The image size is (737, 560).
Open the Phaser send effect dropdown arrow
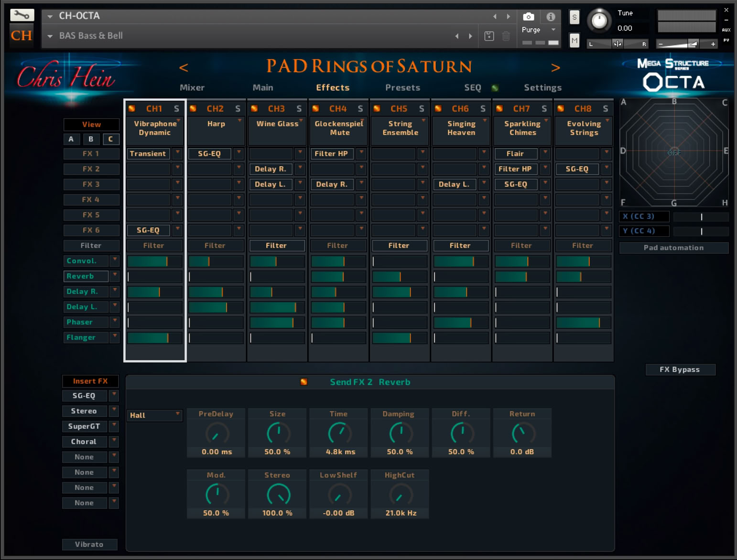point(115,322)
